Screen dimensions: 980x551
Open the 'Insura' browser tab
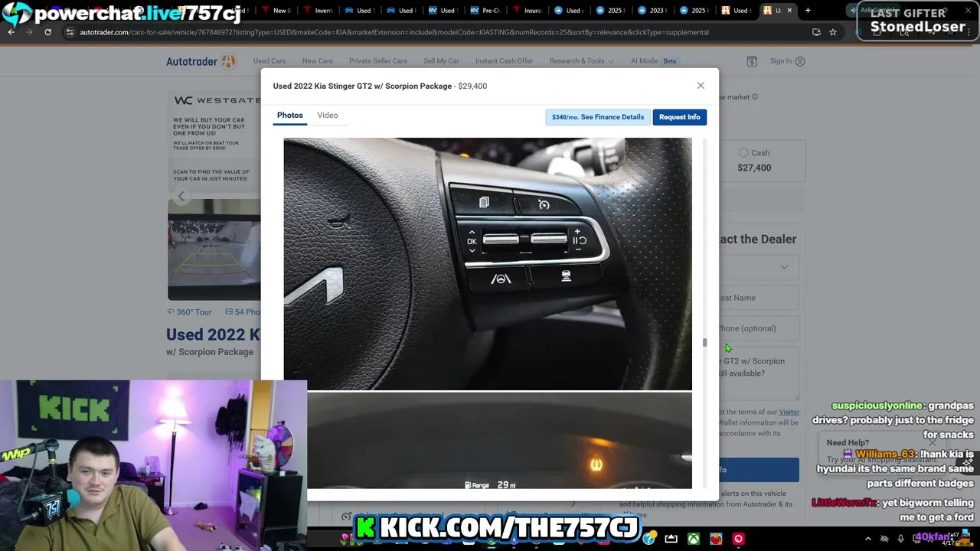tap(525, 11)
